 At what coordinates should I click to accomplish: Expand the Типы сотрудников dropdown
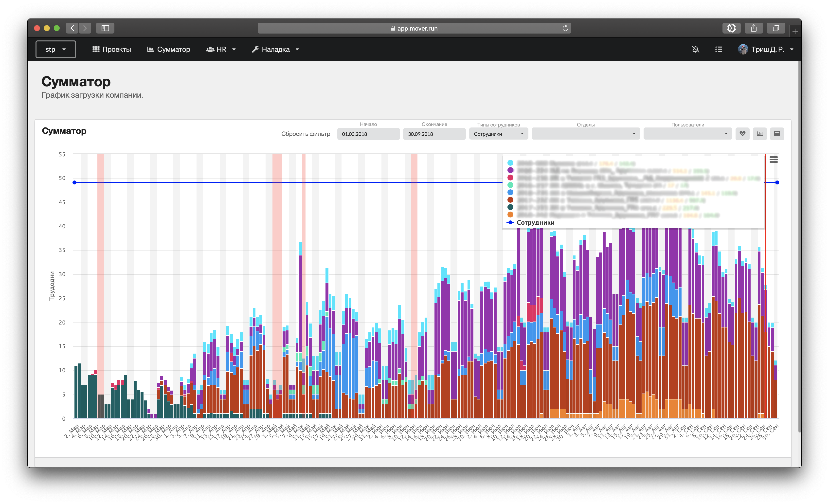click(498, 134)
